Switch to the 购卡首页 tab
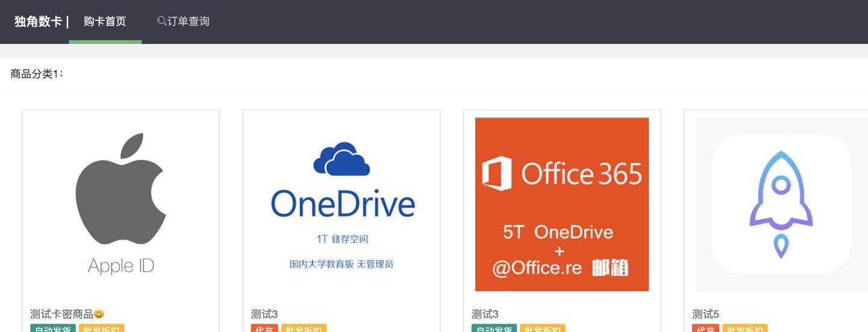Image resolution: width=868 pixels, height=332 pixels. click(x=105, y=22)
